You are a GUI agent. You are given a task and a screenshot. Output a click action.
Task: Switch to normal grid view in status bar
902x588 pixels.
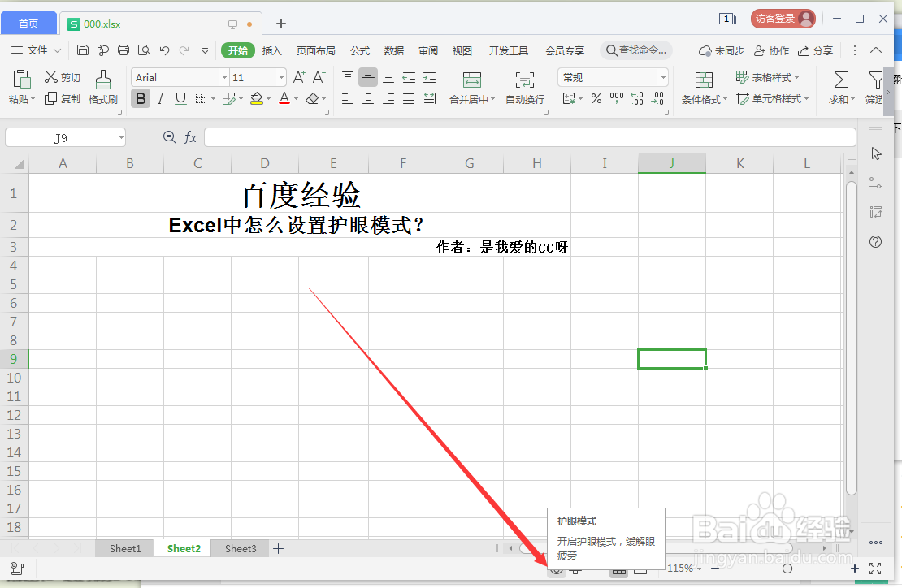619,571
